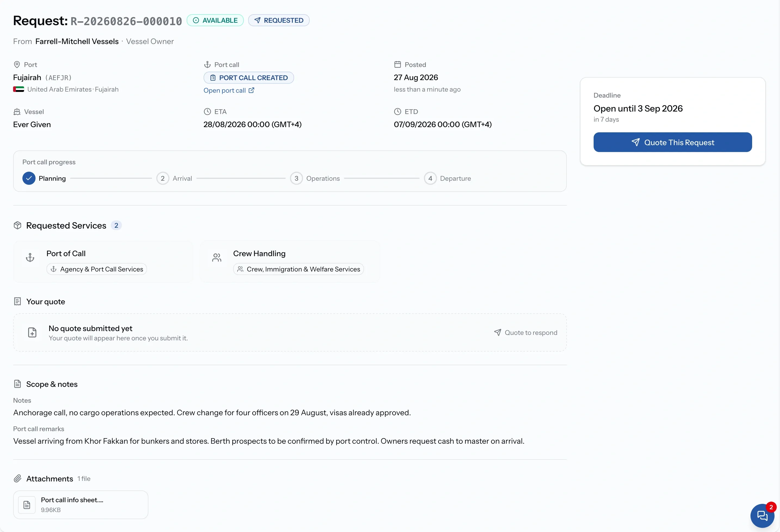Click the PORT CALL CREATED badge
The image size is (780, 532).
click(x=249, y=78)
